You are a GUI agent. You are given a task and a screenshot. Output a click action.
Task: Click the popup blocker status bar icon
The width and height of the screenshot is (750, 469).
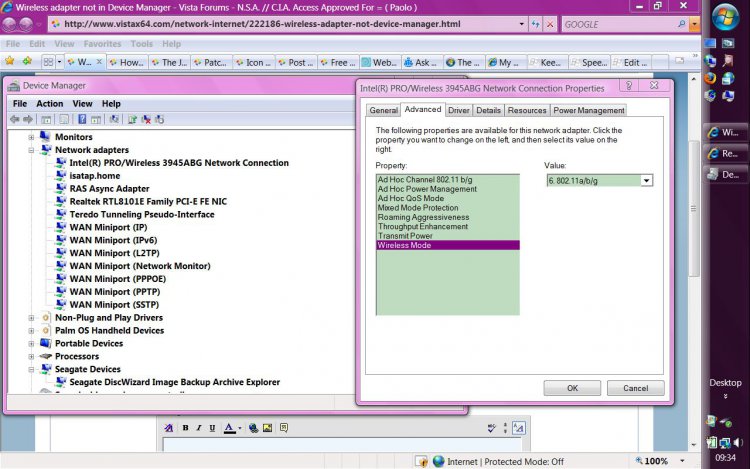[421, 461]
